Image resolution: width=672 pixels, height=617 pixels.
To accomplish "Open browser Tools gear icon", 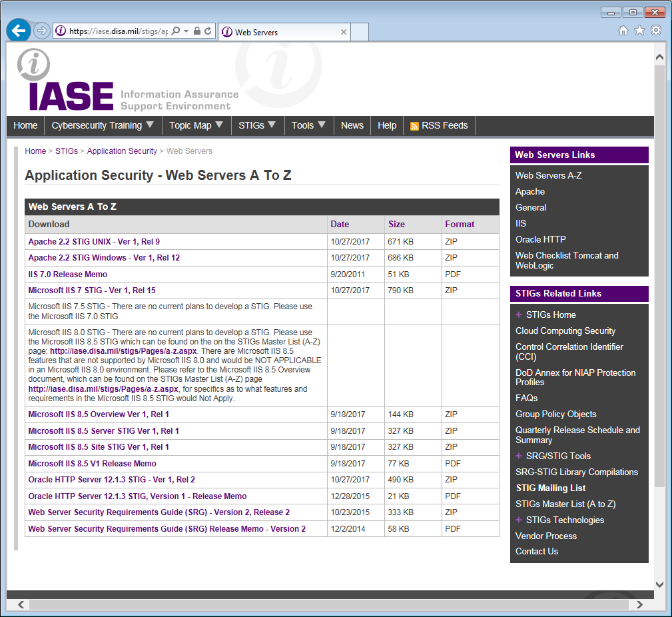I will pyautogui.click(x=656, y=31).
